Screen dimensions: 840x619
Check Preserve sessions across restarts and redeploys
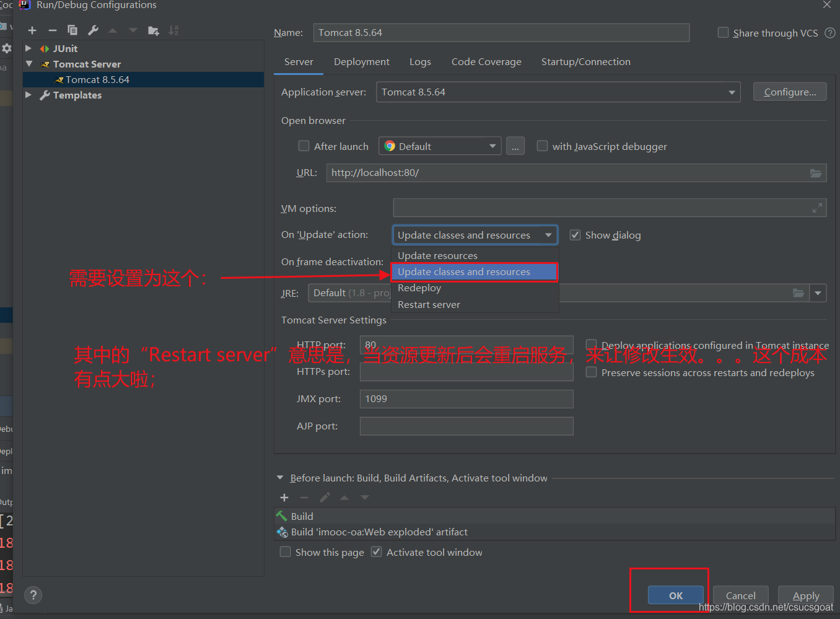coord(592,372)
